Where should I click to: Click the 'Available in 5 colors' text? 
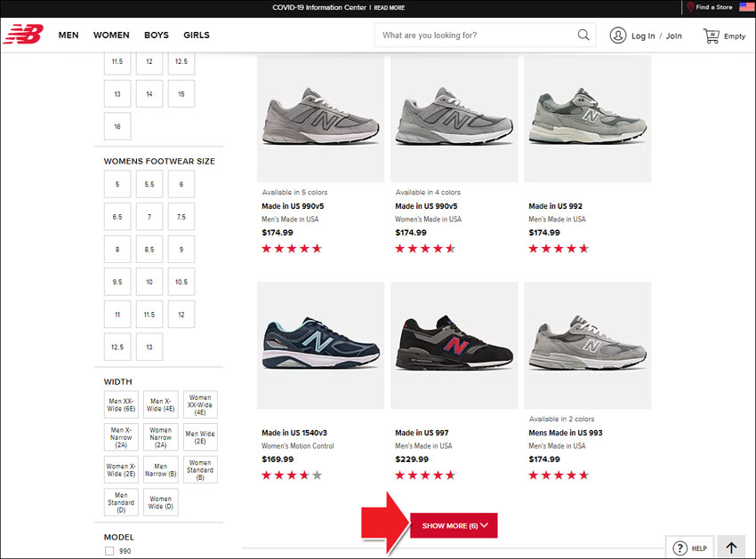click(294, 192)
